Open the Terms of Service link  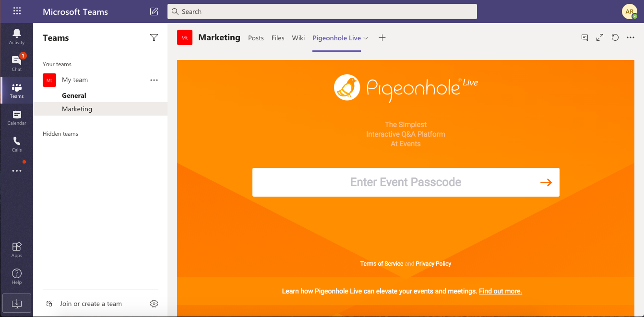pyautogui.click(x=382, y=264)
